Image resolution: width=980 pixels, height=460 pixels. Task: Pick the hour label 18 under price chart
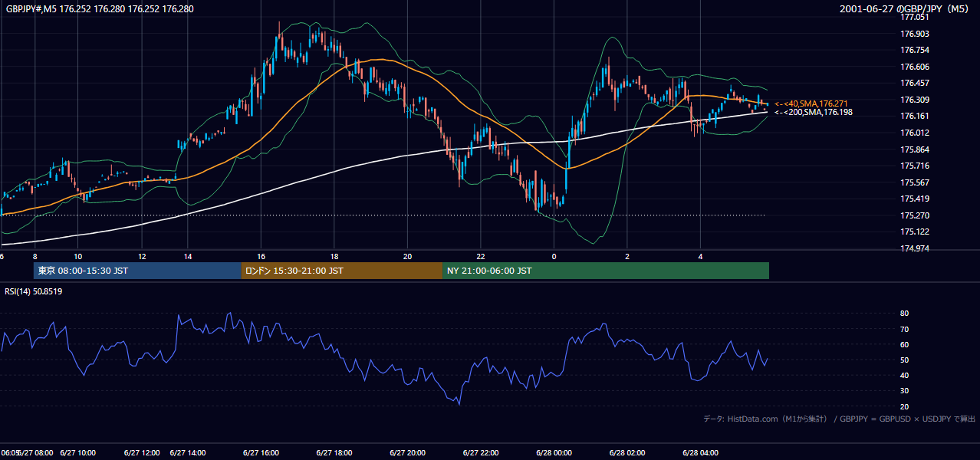334,256
